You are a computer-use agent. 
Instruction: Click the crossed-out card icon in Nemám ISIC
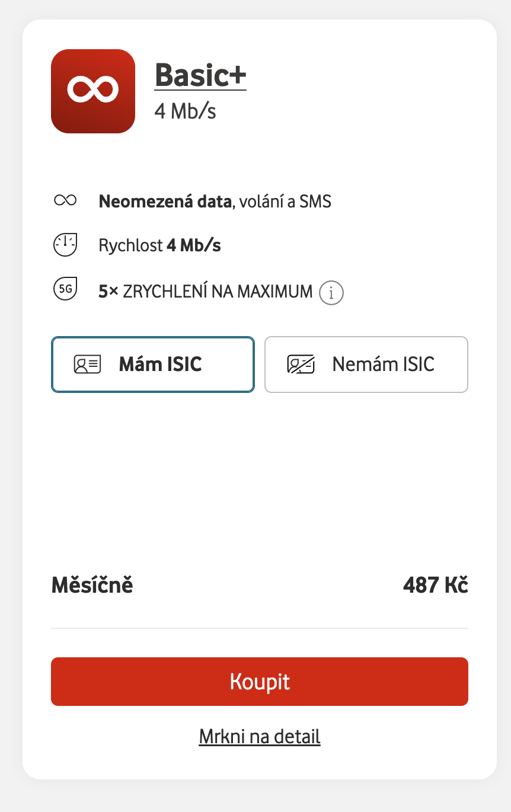tap(301, 365)
